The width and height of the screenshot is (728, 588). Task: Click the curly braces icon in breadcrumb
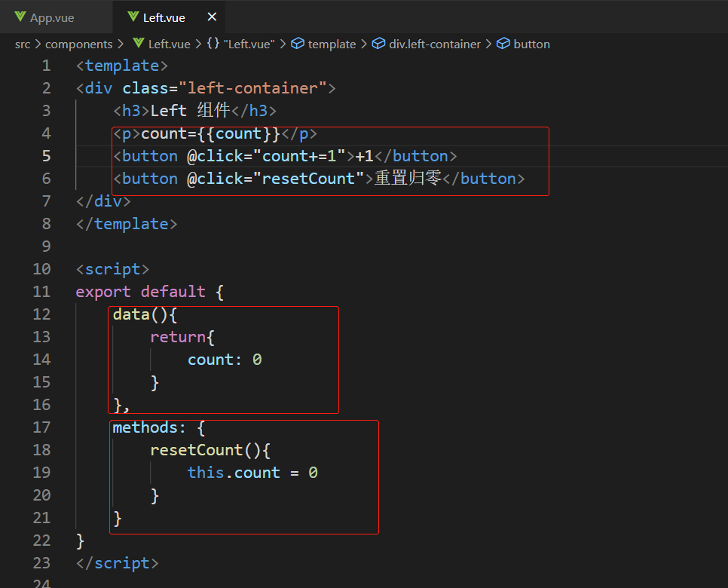pyautogui.click(x=213, y=44)
